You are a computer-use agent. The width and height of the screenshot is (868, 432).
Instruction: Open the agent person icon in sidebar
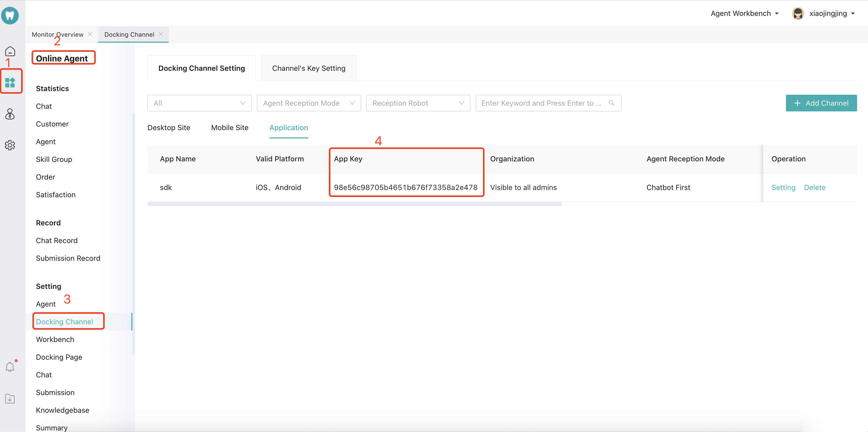coord(10,114)
